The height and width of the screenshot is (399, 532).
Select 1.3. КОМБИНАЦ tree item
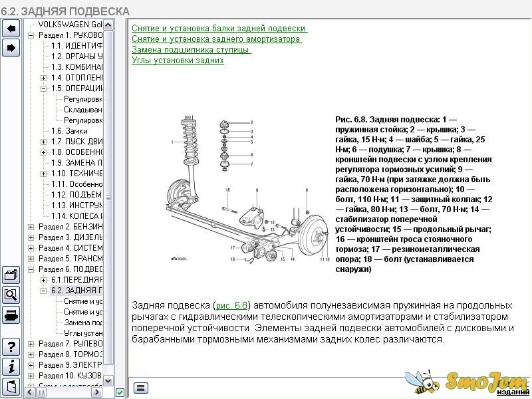pyautogui.click(x=76, y=67)
